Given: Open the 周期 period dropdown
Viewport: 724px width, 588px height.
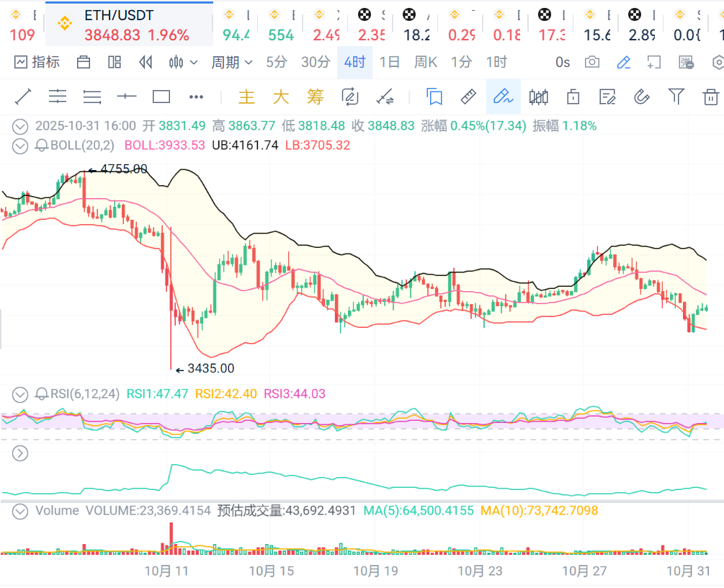Looking at the screenshot, I should 231,63.
